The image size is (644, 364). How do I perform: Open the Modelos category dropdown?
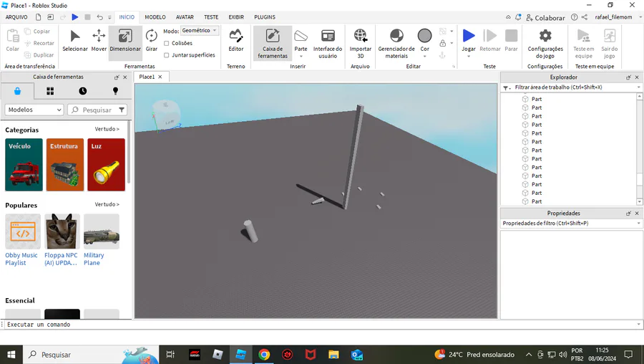34,110
